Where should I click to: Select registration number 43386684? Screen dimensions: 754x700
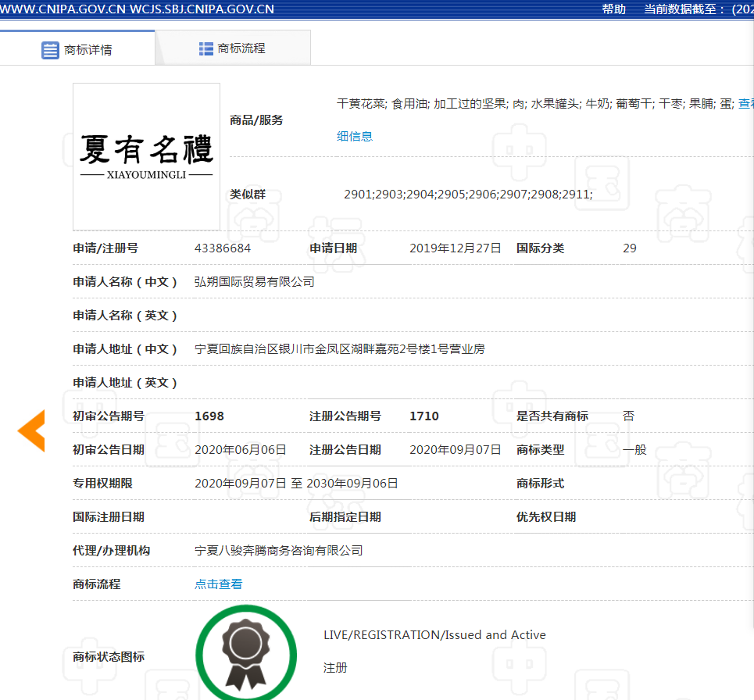223,248
